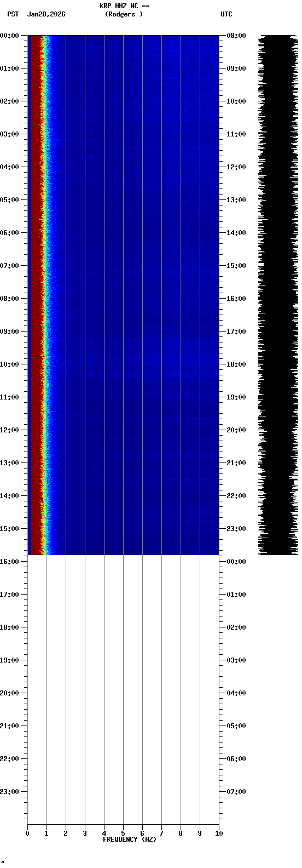This screenshot has height=868, width=302.
Task: Click the 14:00 PST time label
Action: [9, 496]
